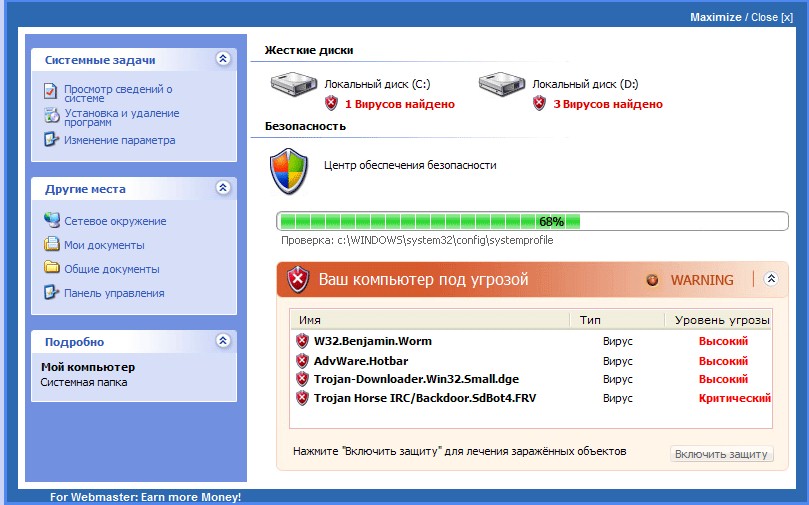Click the local disk C: drive icon
Image resolution: width=809 pixels, height=505 pixels.
(294, 84)
